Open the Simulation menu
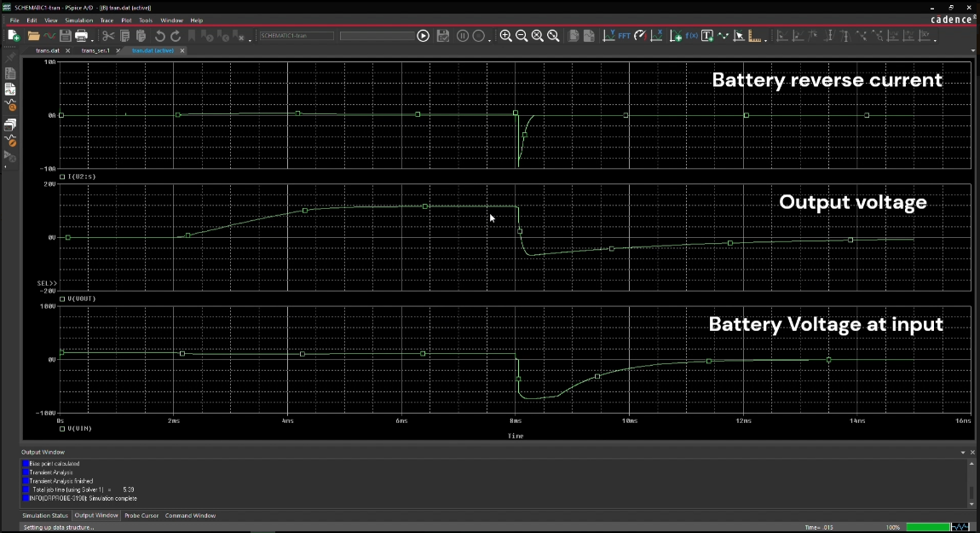980x533 pixels. click(x=79, y=20)
